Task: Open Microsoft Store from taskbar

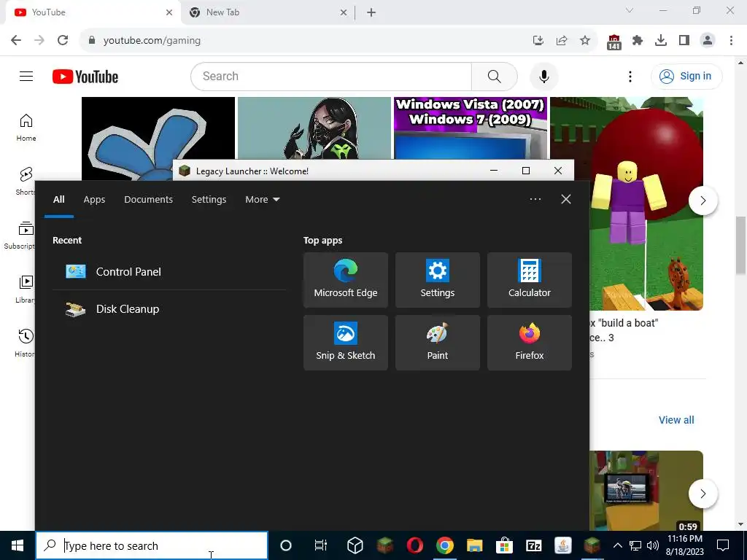Action: (x=504, y=545)
